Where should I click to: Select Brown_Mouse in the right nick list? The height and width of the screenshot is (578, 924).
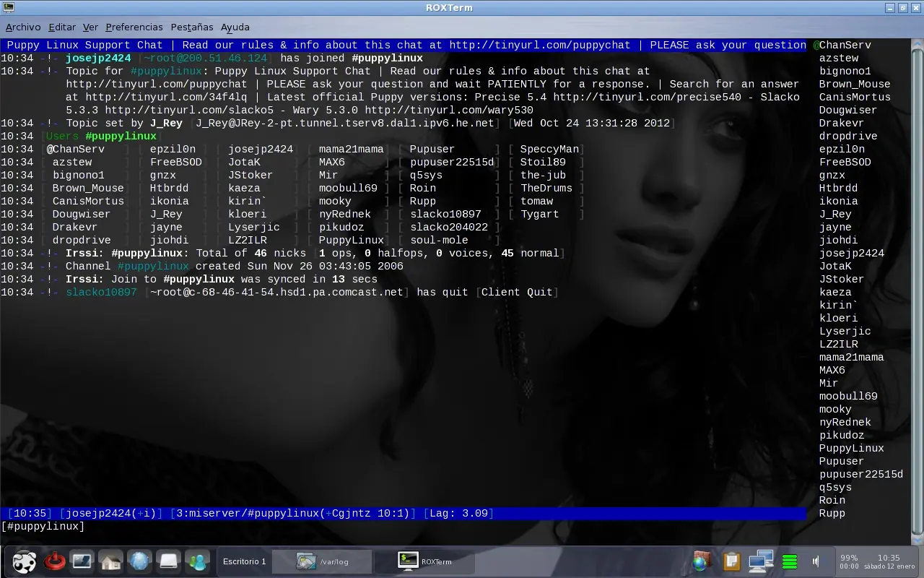tap(855, 84)
